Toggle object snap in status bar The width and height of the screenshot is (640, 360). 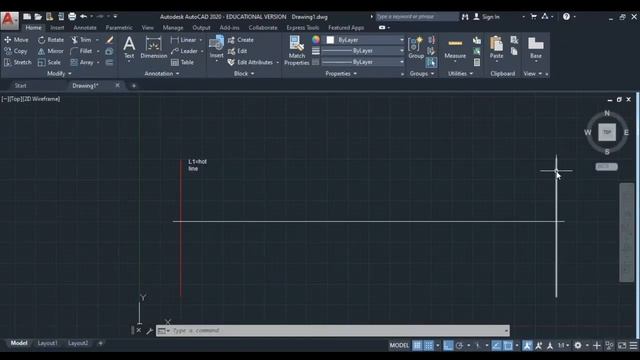point(508,345)
